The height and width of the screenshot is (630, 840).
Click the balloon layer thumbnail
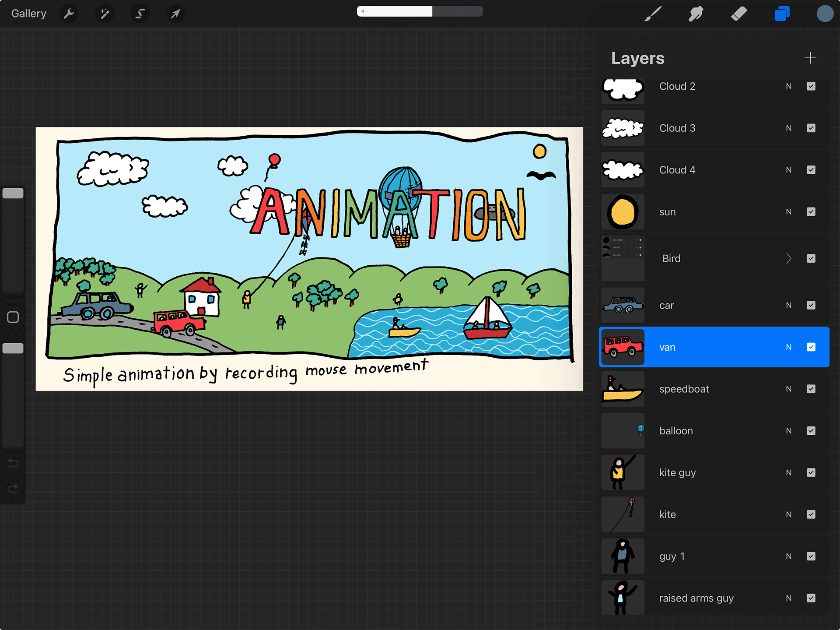[623, 431]
